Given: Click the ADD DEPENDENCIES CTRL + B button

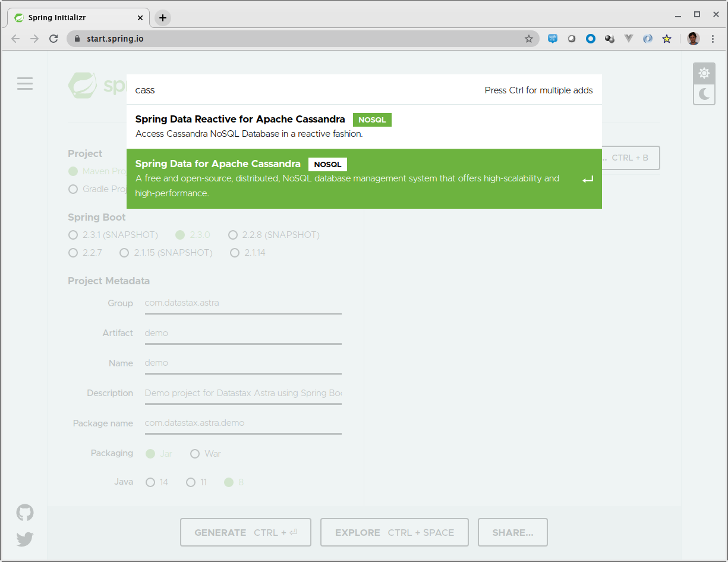Looking at the screenshot, I should pyautogui.click(x=631, y=158).
